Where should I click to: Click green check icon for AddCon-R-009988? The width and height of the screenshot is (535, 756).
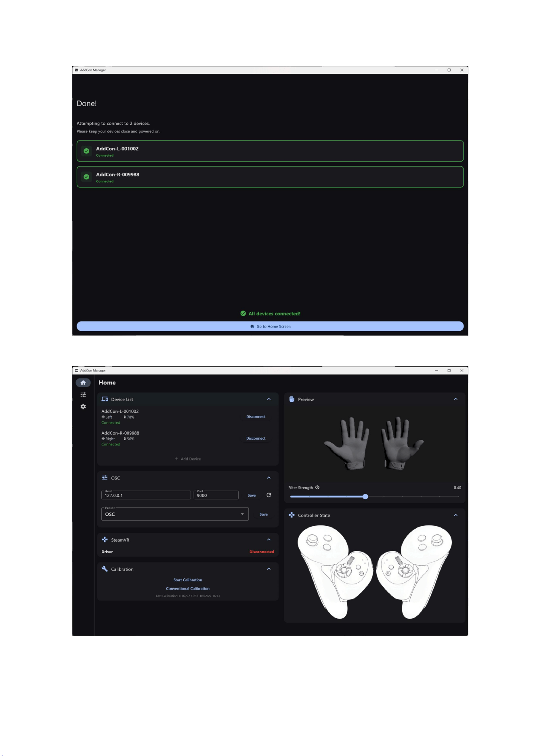point(86,177)
